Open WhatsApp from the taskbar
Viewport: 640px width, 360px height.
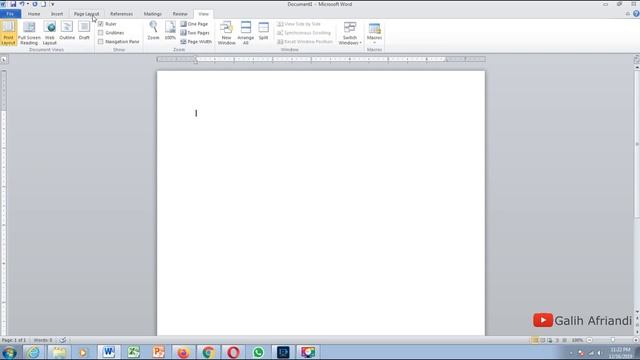(258, 352)
